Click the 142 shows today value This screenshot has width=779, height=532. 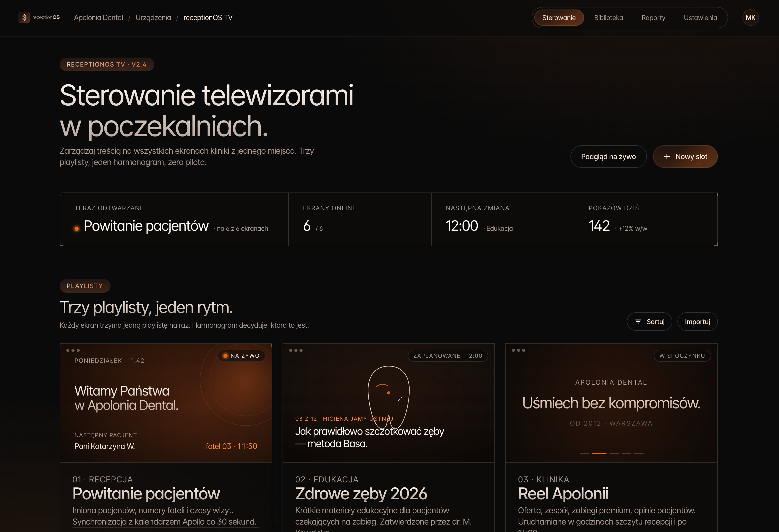click(x=599, y=226)
